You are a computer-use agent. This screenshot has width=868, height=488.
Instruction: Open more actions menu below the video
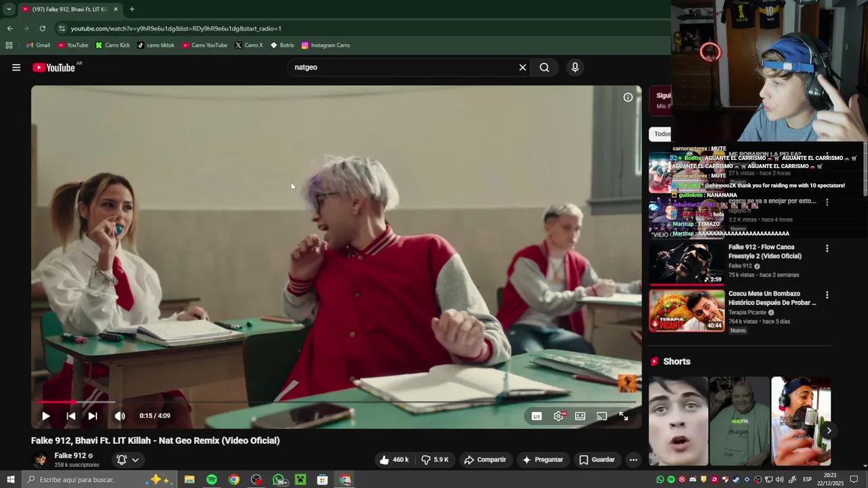coord(633,460)
